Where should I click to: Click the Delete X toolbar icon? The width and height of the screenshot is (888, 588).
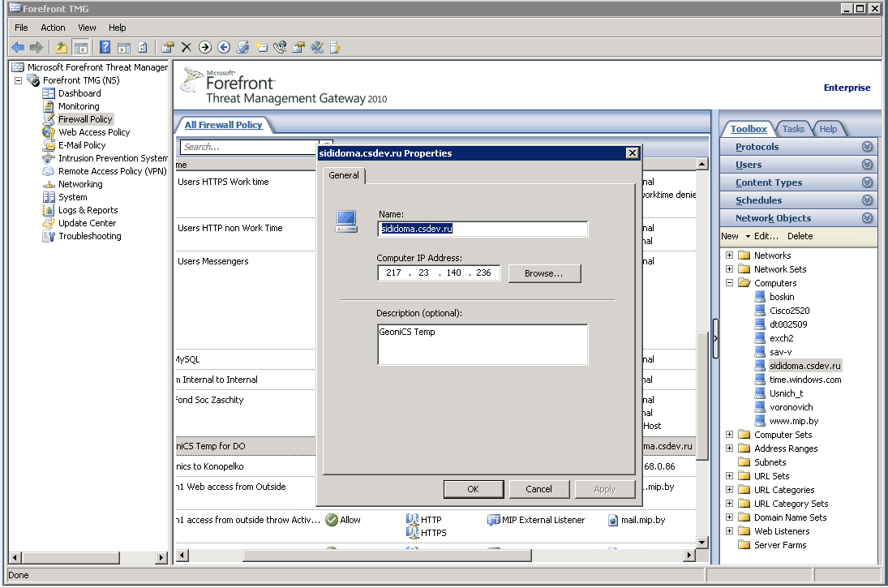click(186, 47)
